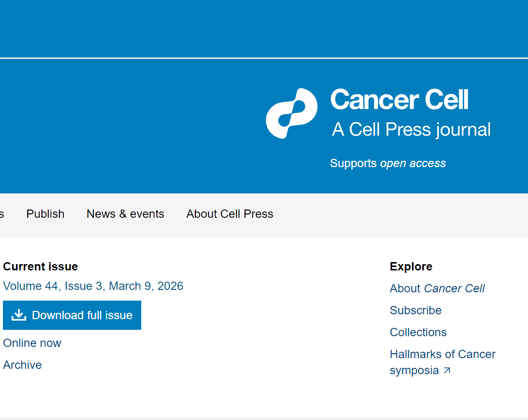
Task: Open the About Cell Press menu
Action: click(229, 214)
